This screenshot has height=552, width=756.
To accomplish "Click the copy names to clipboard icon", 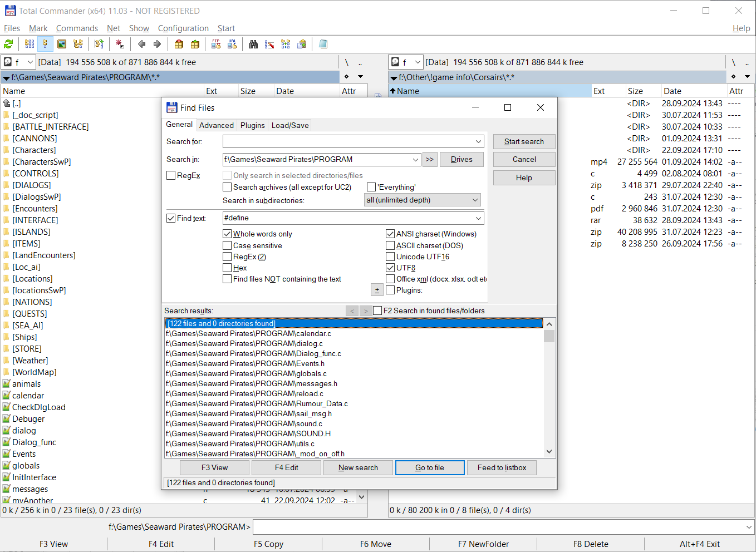I will [302, 45].
